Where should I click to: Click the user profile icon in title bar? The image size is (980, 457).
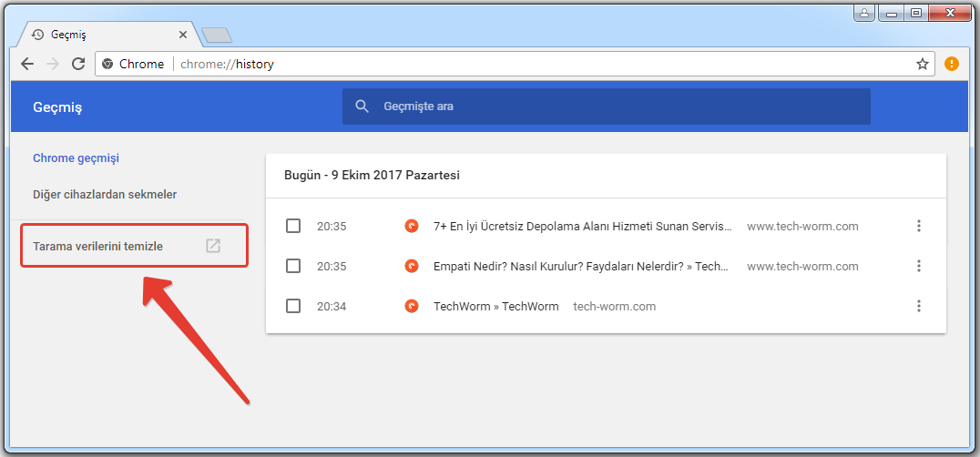863,13
